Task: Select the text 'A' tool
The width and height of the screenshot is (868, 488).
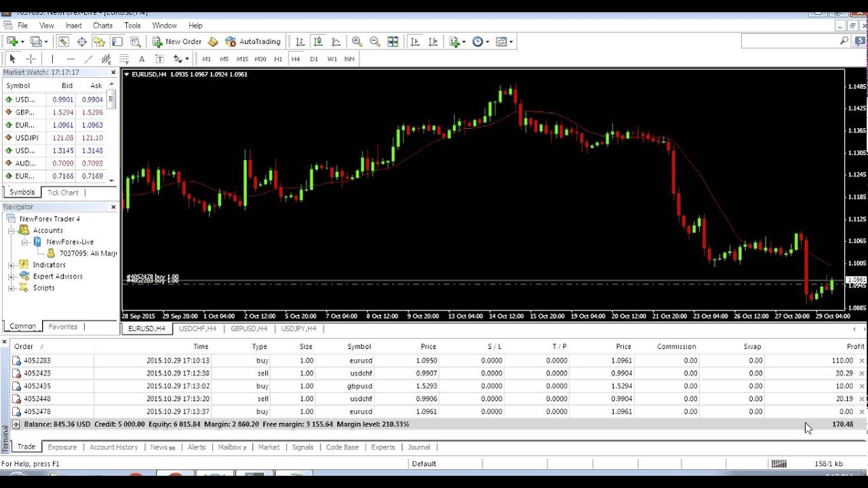Action: [142, 59]
